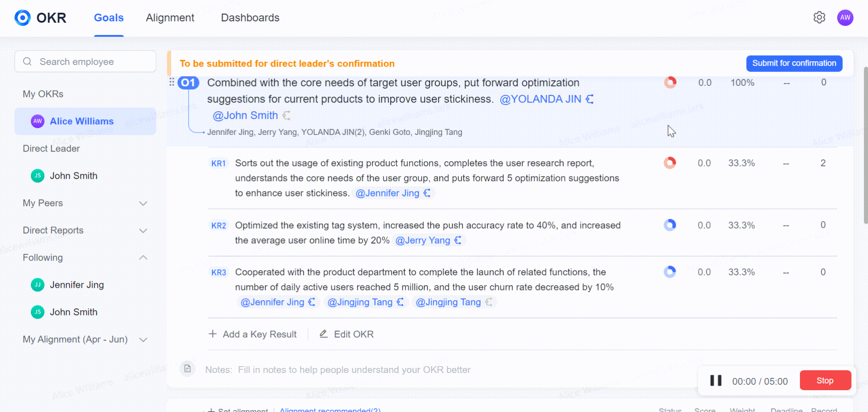Click KR3 blue progress status icon
Image resolution: width=868 pixels, height=412 pixels.
(x=670, y=272)
